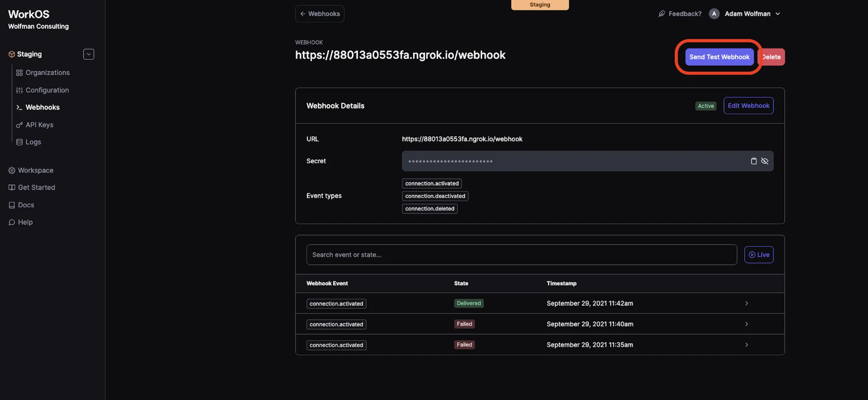The width and height of the screenshot is (868, 400).
Task: Click Send Test Webhook button
Action: click(719, 57)
